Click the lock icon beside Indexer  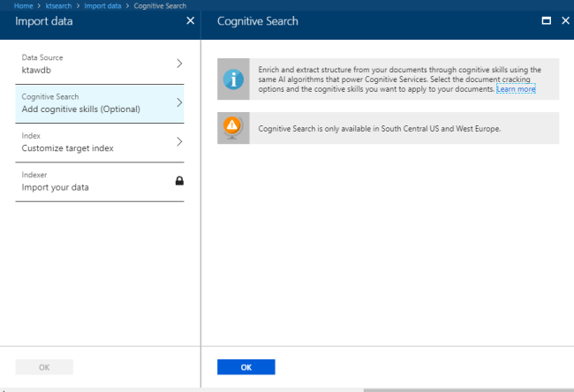point(179,181)
